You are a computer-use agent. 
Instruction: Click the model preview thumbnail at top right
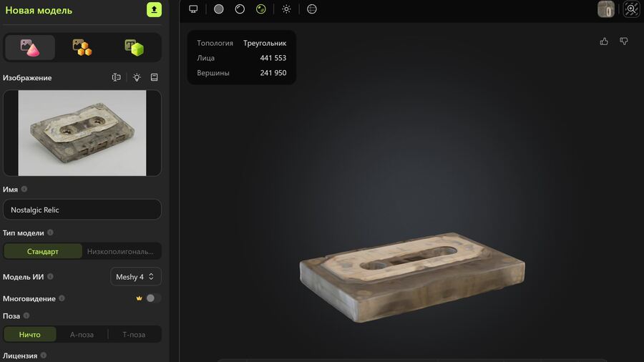[606, 9]
